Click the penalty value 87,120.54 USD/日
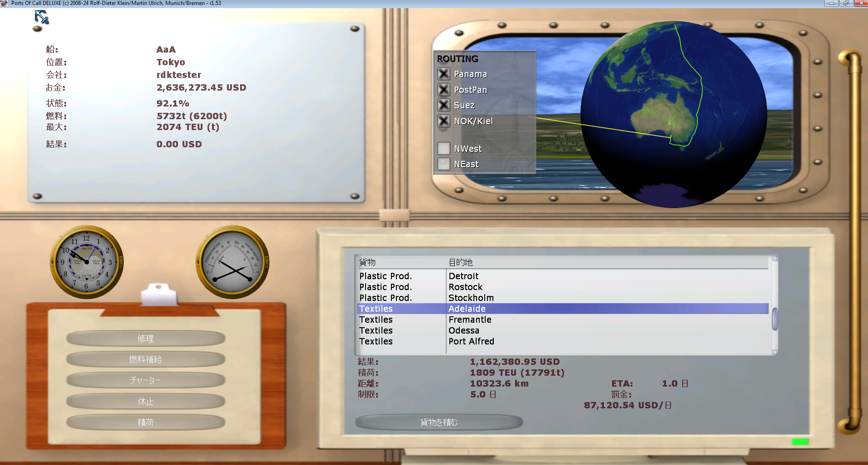 tap(627, 405)
